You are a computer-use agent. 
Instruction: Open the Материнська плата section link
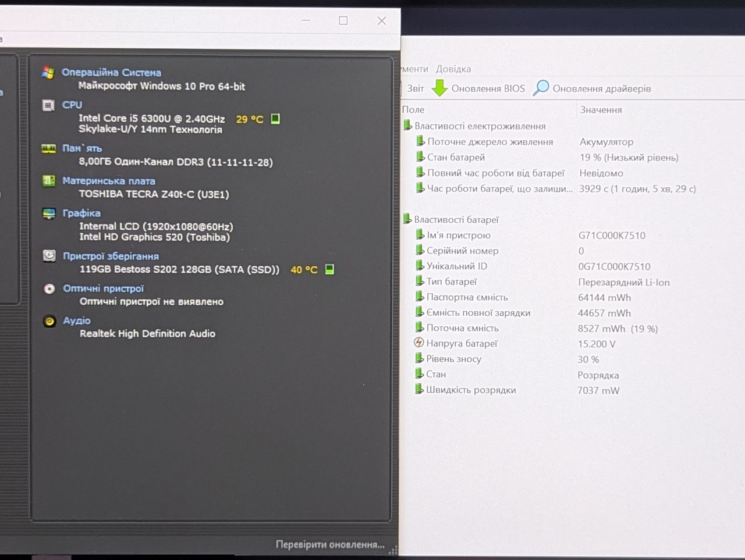point(109,181)
